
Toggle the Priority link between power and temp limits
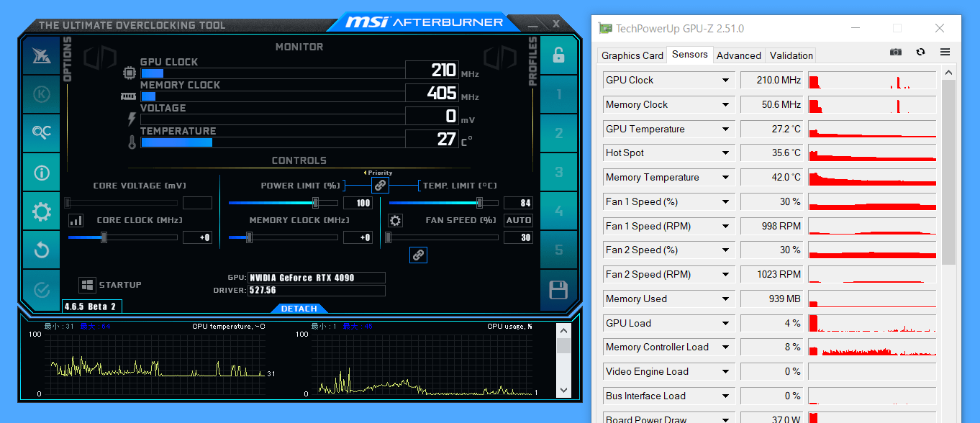tap(380, 185)
